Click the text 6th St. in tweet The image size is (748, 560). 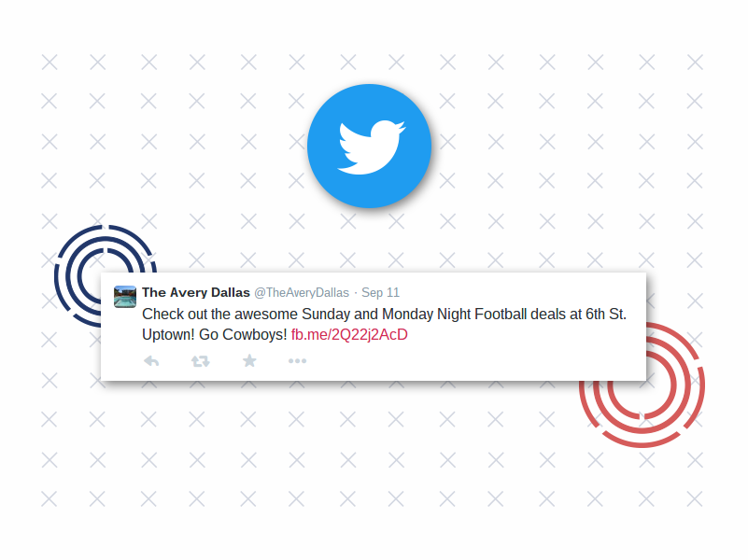[606, 315]
